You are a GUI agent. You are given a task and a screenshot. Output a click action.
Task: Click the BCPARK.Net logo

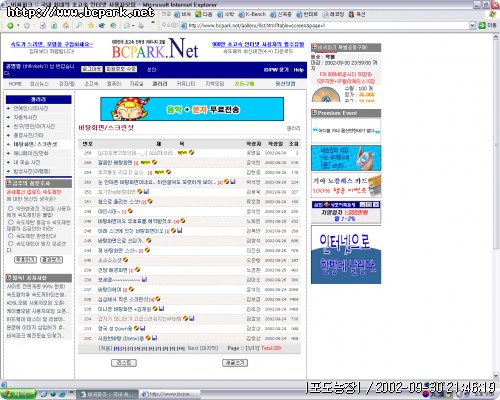click(x=155, y=49)
